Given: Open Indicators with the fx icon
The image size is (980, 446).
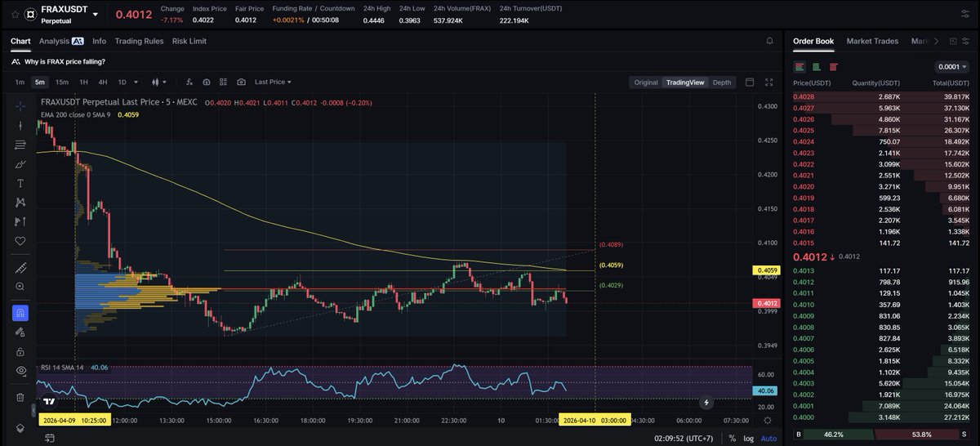Looking at the screenshot, I should [x=189, y=82].
